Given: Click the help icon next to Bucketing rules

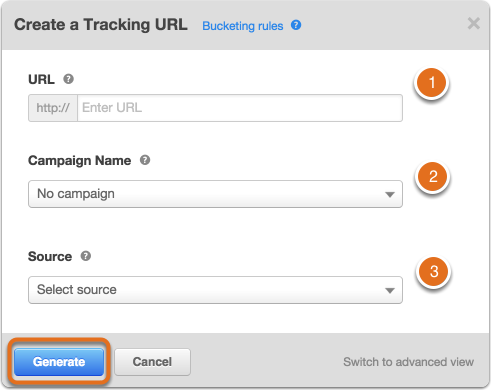Looking at the screenshot, I should click(x=296, y=25).
